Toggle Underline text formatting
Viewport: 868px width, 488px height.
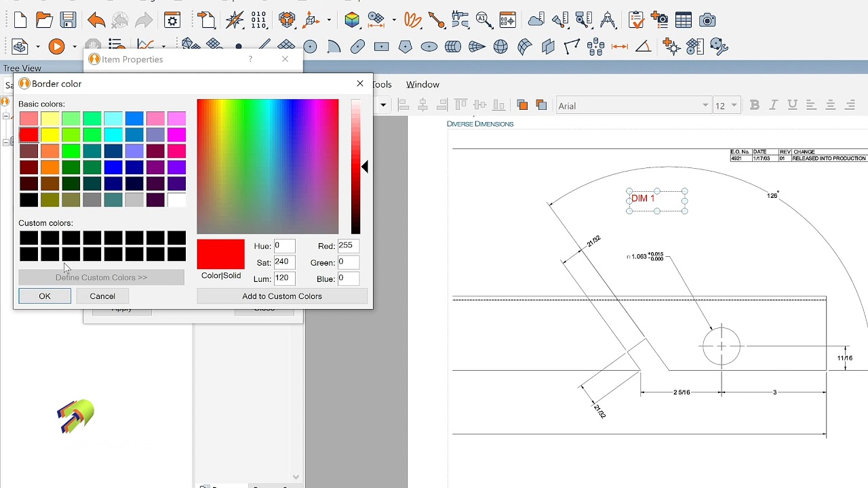(792, 105)
